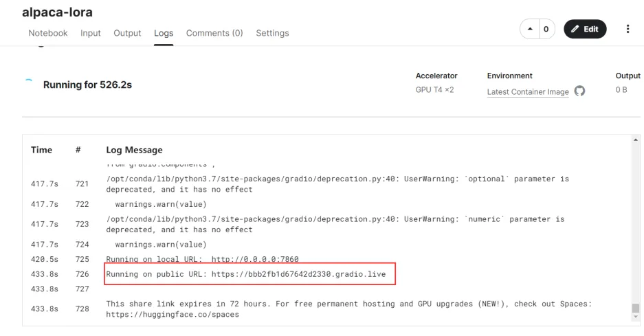Click the local URL http://0.0.0.0:7860 log line
This screenshot has width=644, height=336.
pyautogui.click(x=202, y=259)
